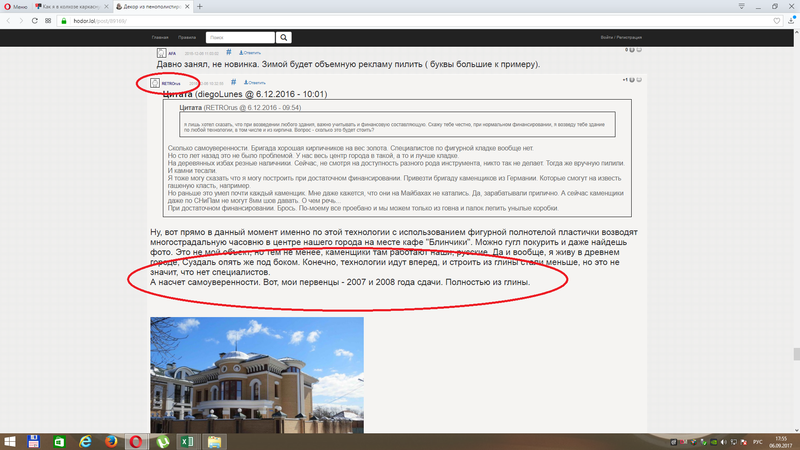Open Excel from the taskbar
The image size is (800, 450).
pos(187,441)
